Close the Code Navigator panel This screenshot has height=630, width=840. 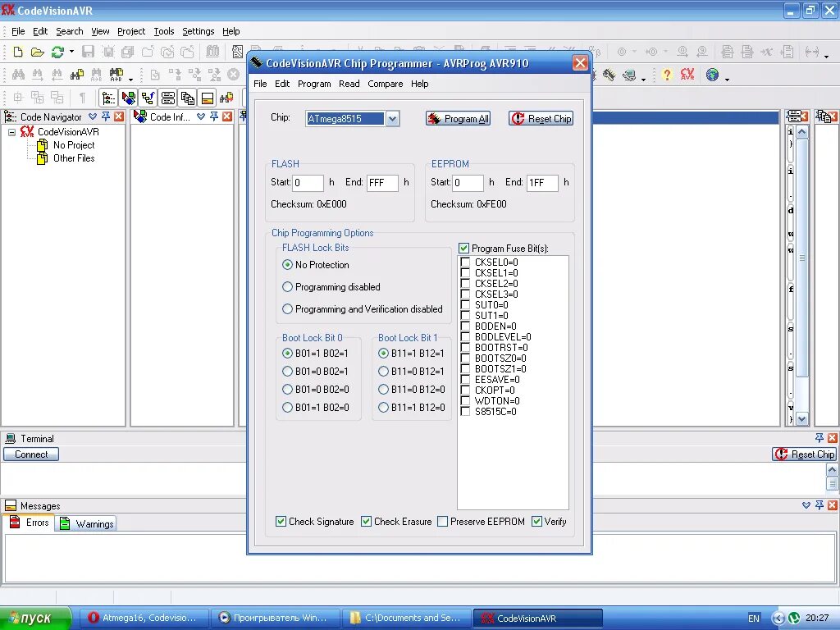[119, 116]
